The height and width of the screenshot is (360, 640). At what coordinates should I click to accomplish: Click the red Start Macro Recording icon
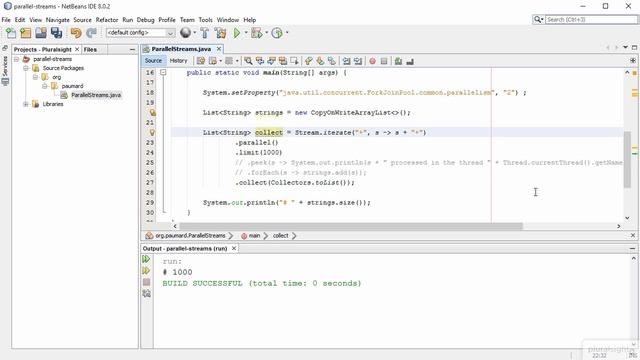click(372, 61)
